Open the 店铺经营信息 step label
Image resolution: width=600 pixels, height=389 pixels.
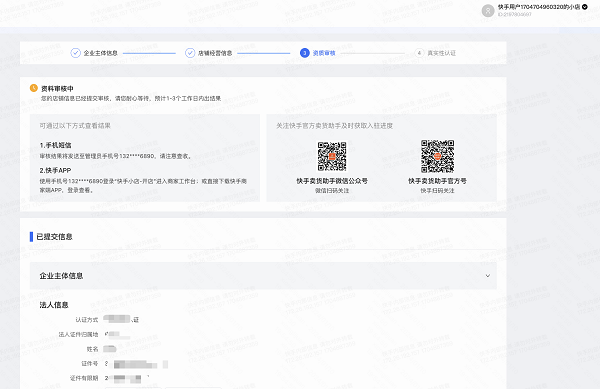pos(215,53)
